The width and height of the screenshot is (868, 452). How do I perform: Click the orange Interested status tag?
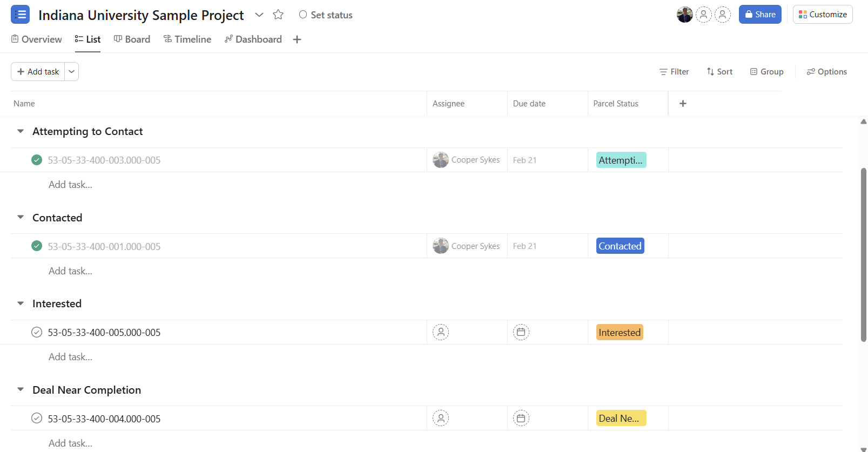pyautogui.click(x=620, y=332)
